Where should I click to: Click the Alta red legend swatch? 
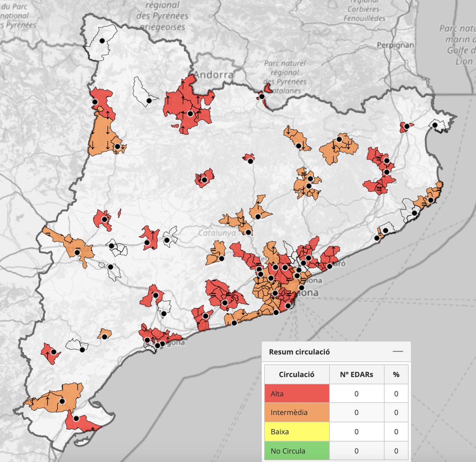click(x=297, y=394)
